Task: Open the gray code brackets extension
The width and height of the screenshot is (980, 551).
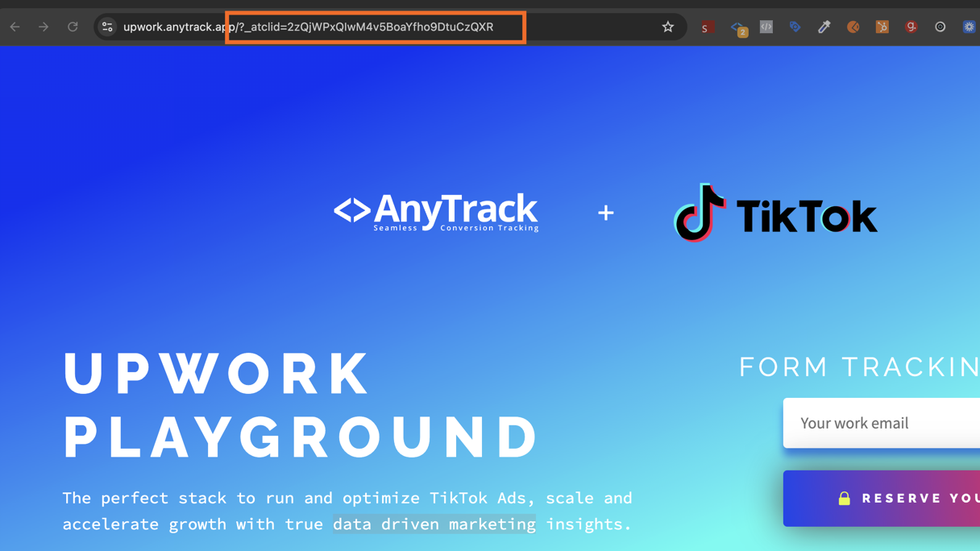Action: point(766,27)
